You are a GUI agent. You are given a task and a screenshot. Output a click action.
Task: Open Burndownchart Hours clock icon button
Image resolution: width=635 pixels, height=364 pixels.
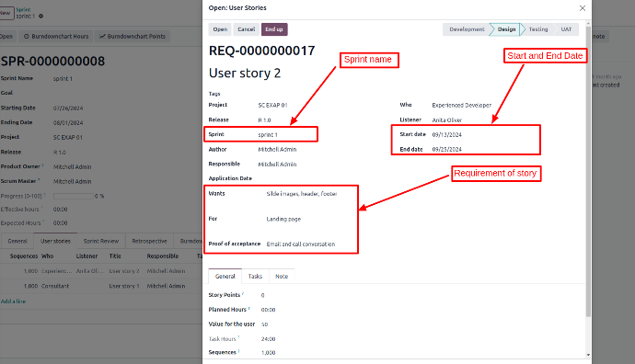(x=56, y=37)
